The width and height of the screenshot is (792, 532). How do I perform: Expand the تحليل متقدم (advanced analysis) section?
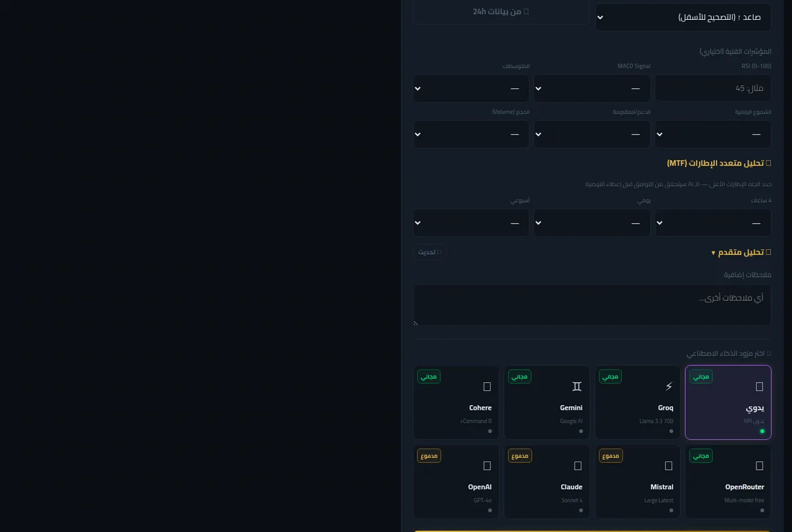741,252
